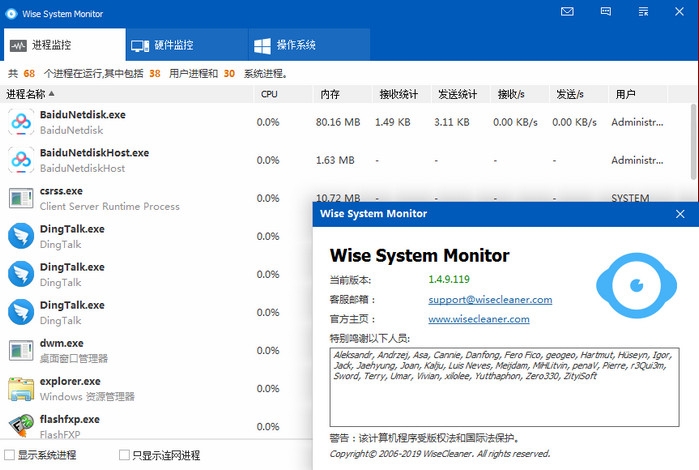Click the explorer.exe folder icon

(x=21, y=388)
